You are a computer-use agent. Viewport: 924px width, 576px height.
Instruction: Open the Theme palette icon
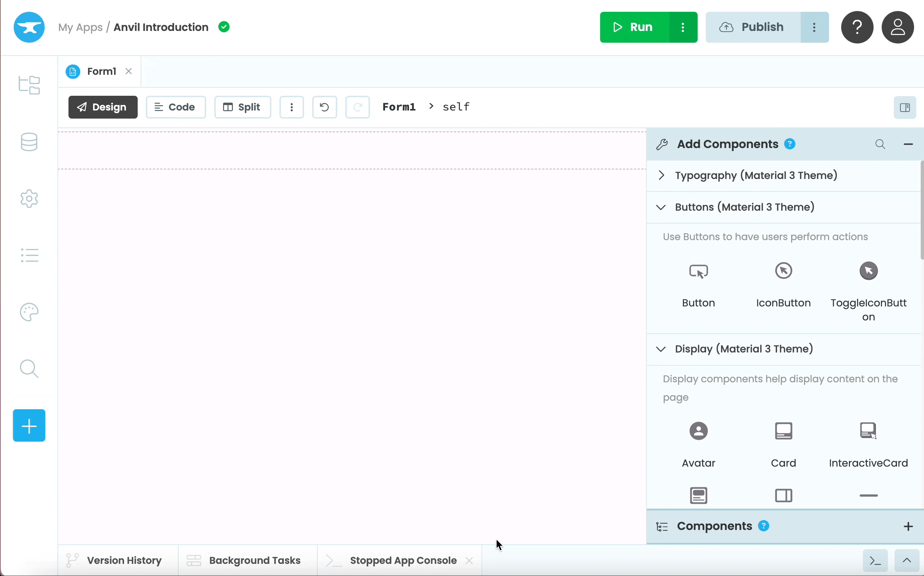(29, 312)
